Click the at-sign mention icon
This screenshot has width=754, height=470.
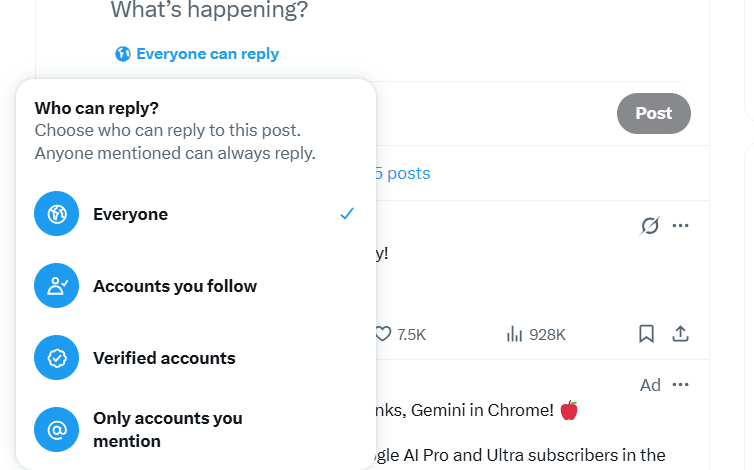pyautogui.click(x=57, y=430)
